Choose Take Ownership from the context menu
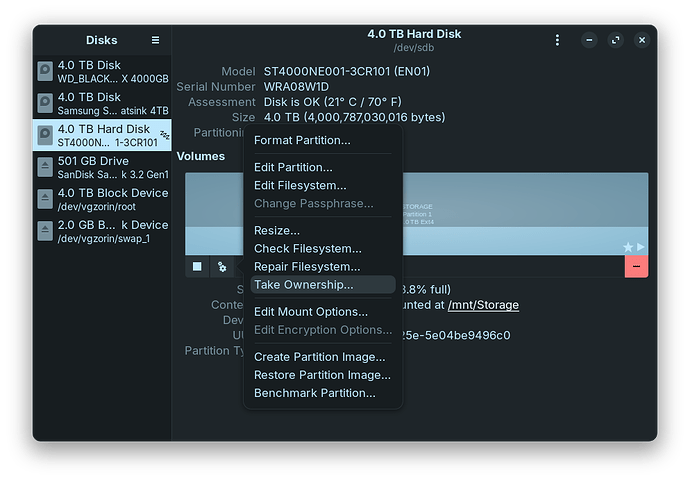 pos(303,285)
